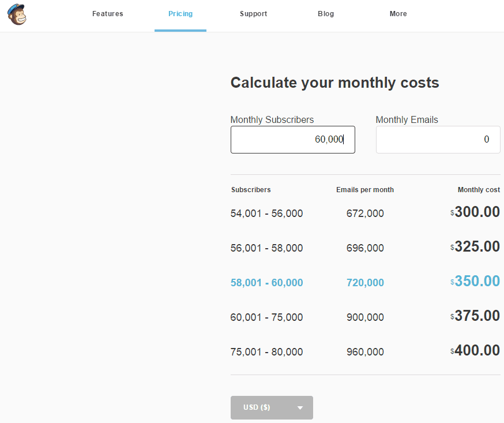Image resolution: width=504 pixels, height=423 pixels.
Task: Open the USD currency dropdown
Action: click(x=271, y=407)
